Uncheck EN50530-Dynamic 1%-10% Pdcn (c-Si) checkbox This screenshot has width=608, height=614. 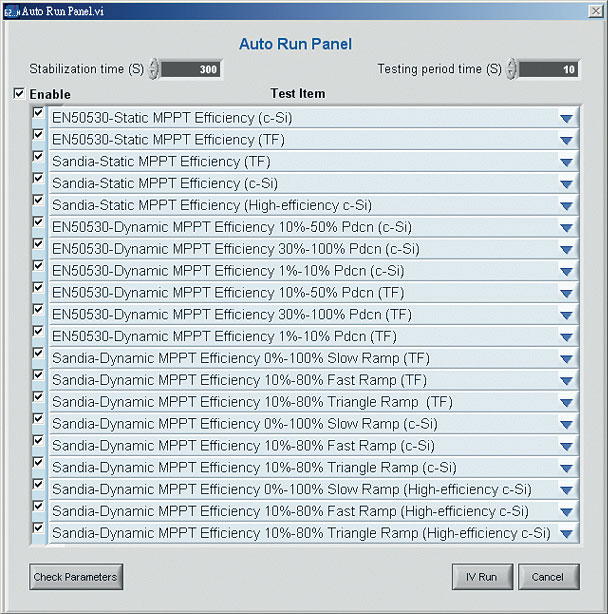click(x=38, y=266)
